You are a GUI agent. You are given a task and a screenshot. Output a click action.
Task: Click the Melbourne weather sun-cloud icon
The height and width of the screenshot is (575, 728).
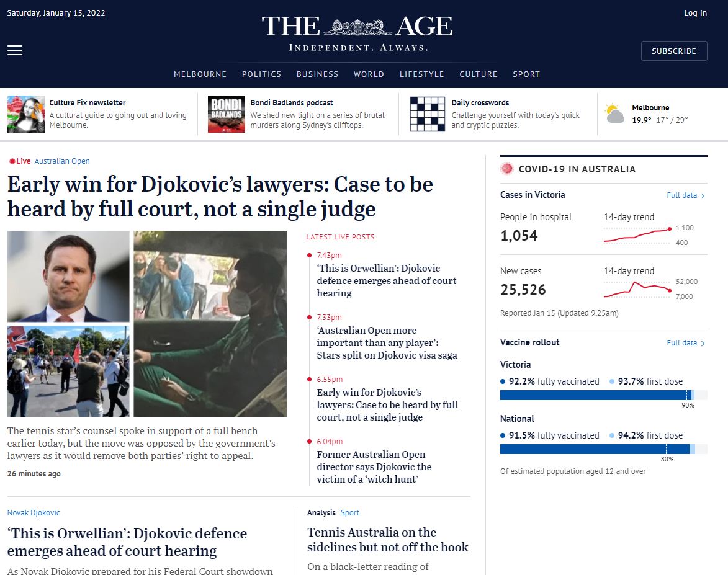[614, 114]
